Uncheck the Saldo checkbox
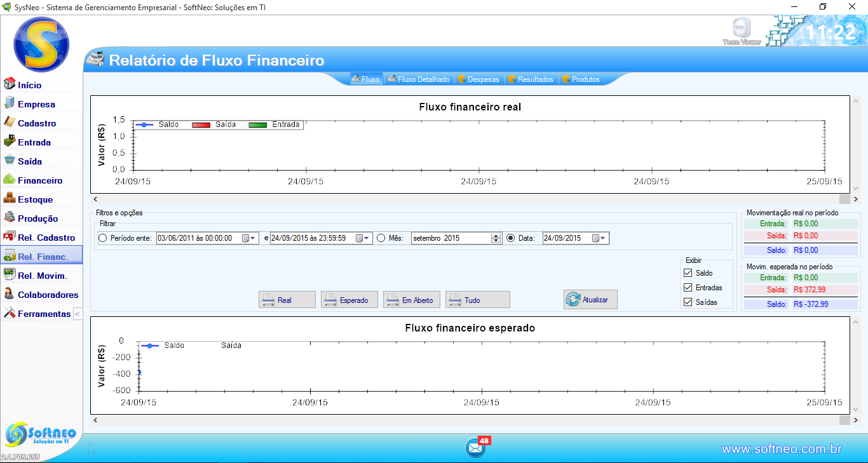 pos(688,273)
